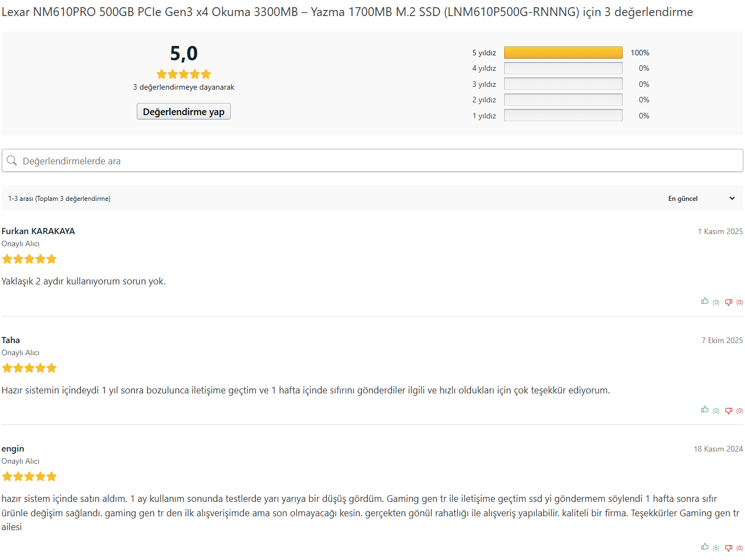The width and height of the screenshot is (745, 560).
Task: Click the 'Onaylı Alıcı' label under Taha
Action: point(20,352)
